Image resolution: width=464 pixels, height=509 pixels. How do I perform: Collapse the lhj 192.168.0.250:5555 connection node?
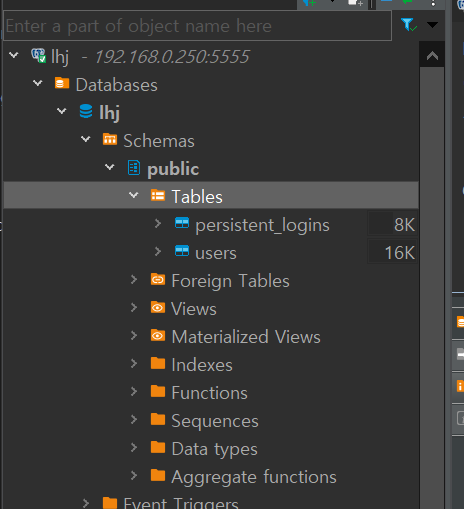pyautogui.click(x=14, y=54)
